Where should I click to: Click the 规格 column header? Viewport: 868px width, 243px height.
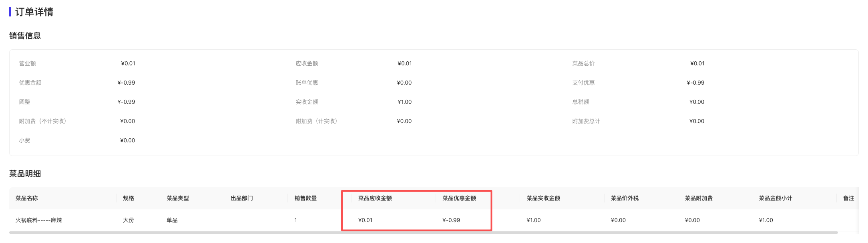click(x=129, y=198)
